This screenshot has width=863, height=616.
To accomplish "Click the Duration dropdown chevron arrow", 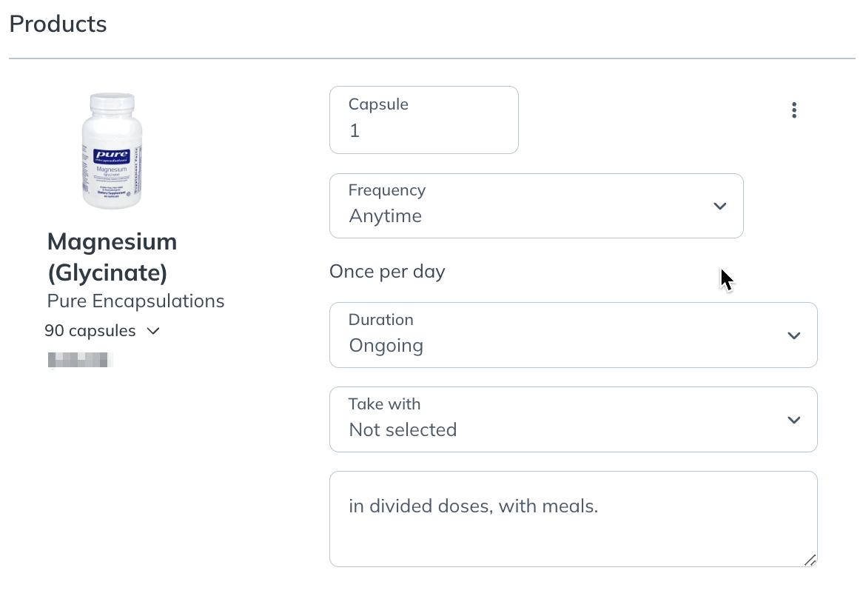I will click(x=793, y=335).
